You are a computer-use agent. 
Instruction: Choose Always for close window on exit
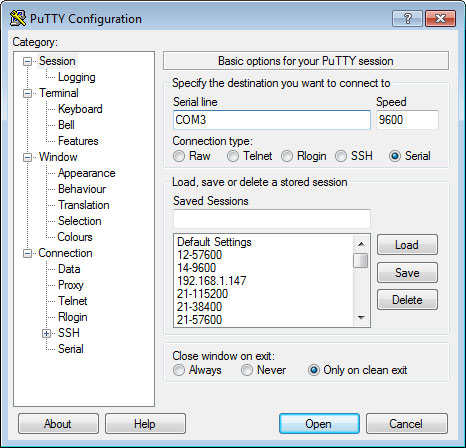pos(179,370)
